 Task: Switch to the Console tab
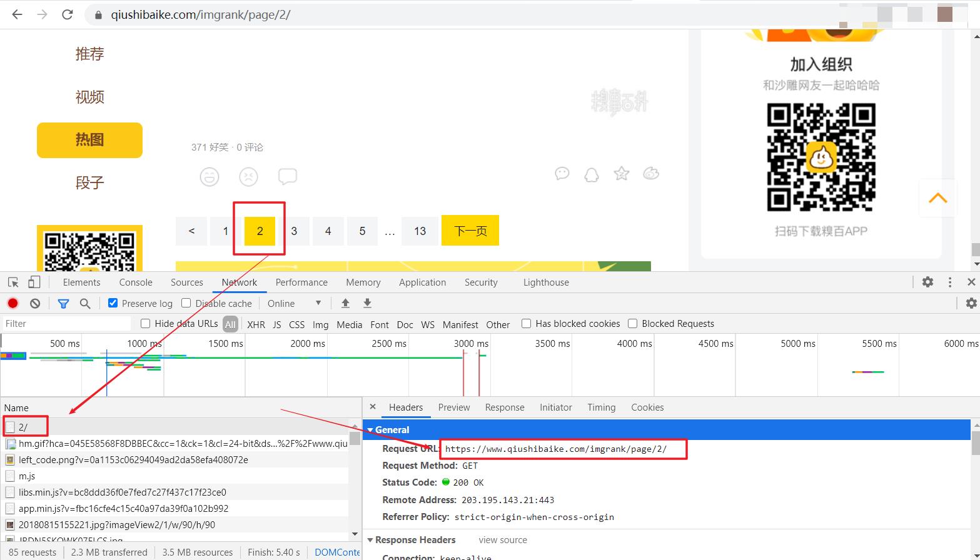tap(136, 282)
